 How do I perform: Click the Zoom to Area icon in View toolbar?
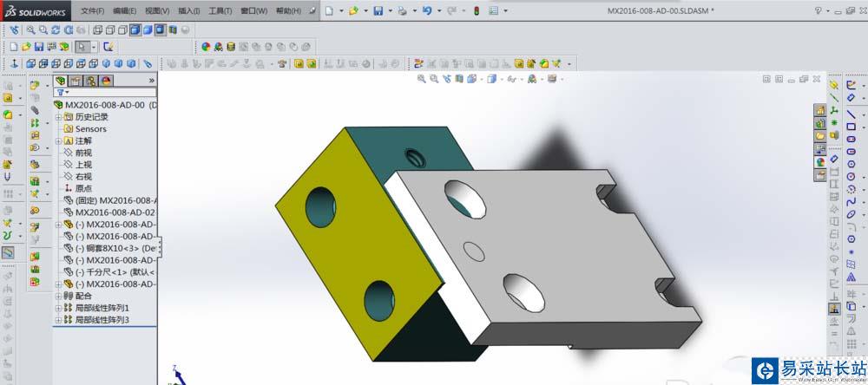click(x=43, y=29)
